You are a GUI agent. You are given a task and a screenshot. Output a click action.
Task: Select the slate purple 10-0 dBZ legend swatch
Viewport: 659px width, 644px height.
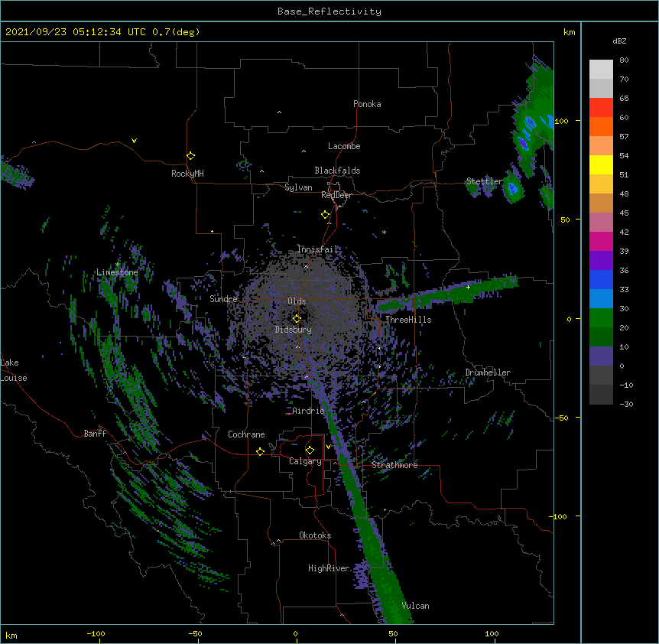coord(601,356)
